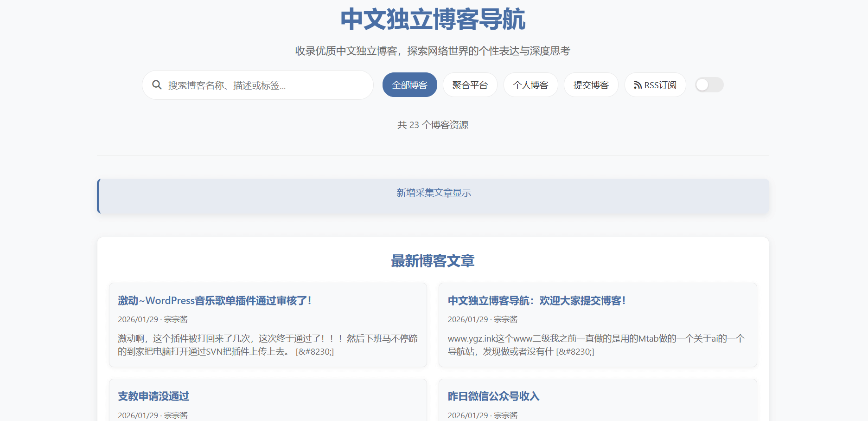Click the 中文独立博客导航 page title

pos(433,19)
